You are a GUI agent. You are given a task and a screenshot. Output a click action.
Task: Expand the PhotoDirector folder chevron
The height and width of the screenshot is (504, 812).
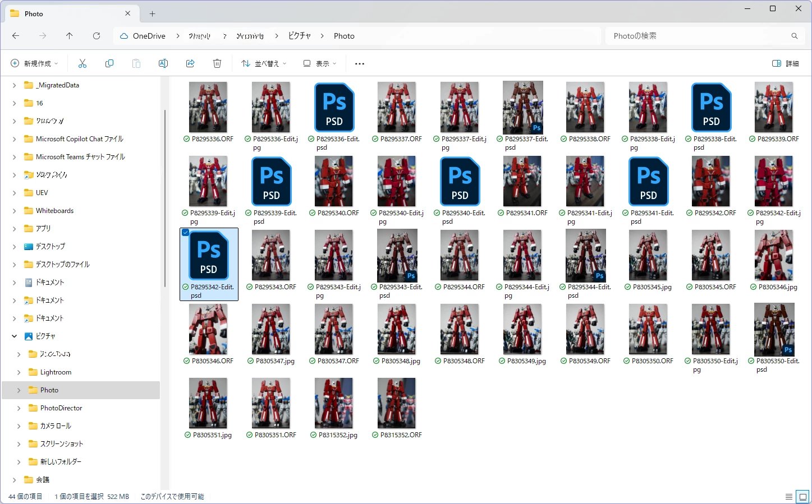click(x=19, y=408)
